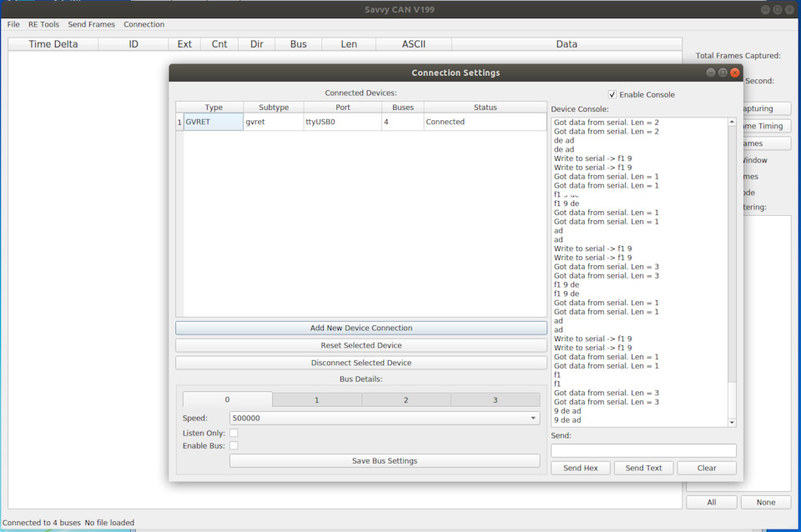Viewport: 801px width, 532px height.
Task: Click the Status column header
Action: click(x=485, y=108)
